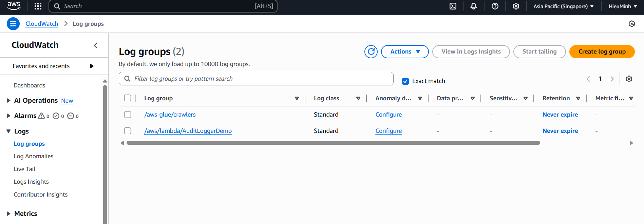
Task: Open the notifications bell
Action: [x=474, y=6]
